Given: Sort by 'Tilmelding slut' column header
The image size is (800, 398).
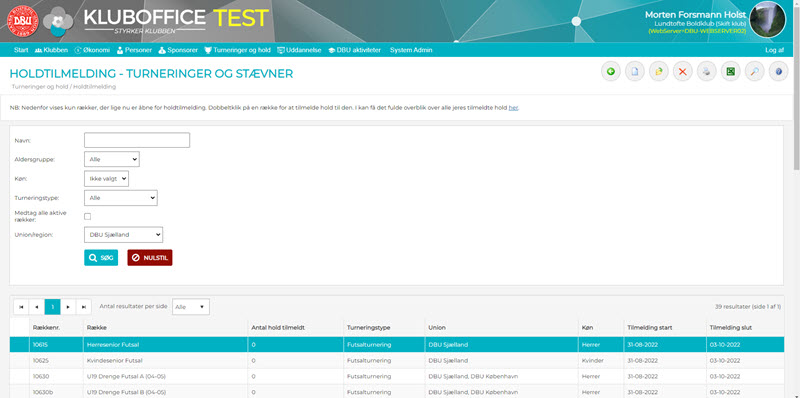Looking at the screenshot, I should click(731, 327).
